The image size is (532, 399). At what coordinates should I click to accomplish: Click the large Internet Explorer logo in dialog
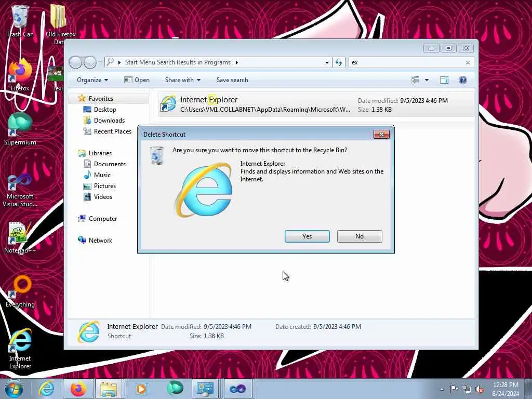[204, 190]
